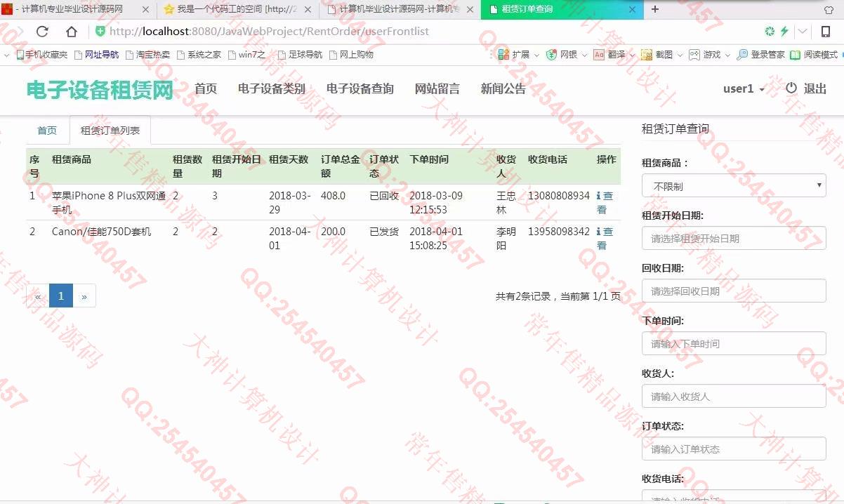The width and height of the screenshot is (844, 504).
Task: Focus the 订单状态 input field
Action: [x=734, y=449]
